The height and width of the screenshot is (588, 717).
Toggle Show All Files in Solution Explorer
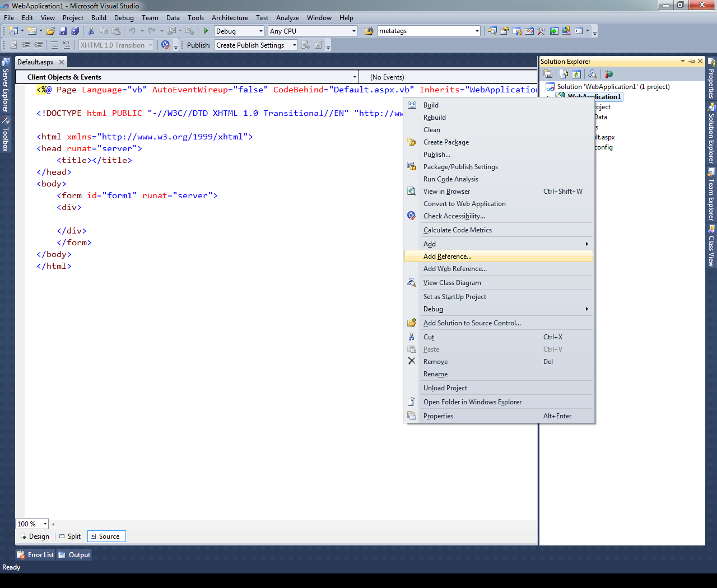(x=563, y=73)
